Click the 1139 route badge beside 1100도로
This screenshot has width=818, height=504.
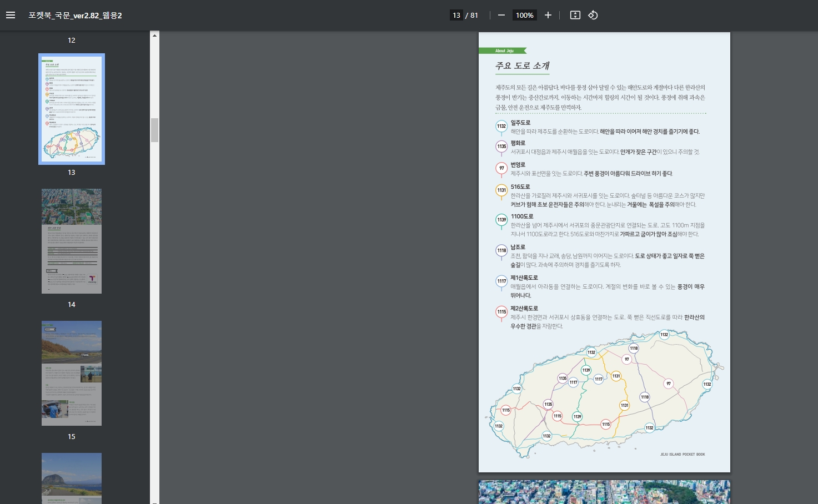[x=501, y=220]
